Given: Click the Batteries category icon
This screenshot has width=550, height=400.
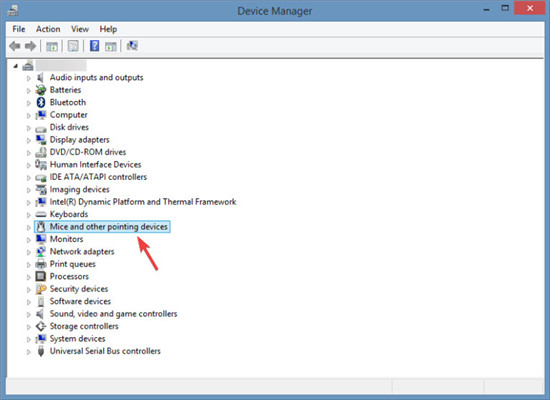Looking at the screenshot, I should point(41,90).
